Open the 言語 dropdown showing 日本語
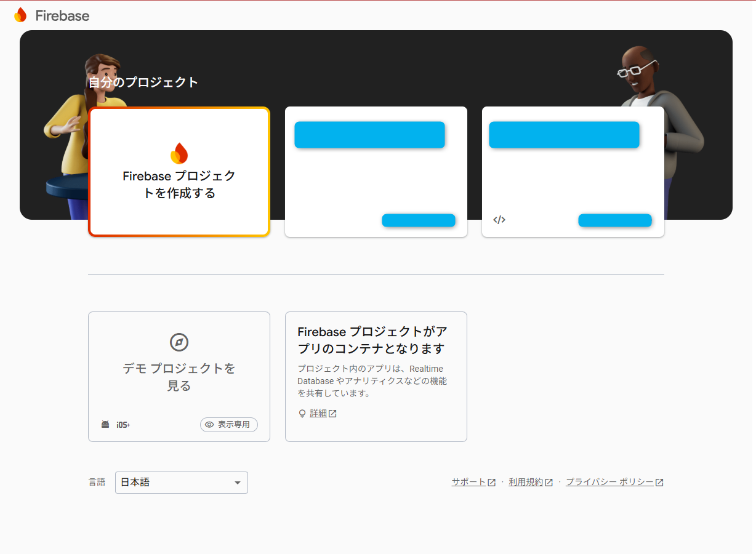The height and width of the screenshot is (554, 756). coord(182,483)
